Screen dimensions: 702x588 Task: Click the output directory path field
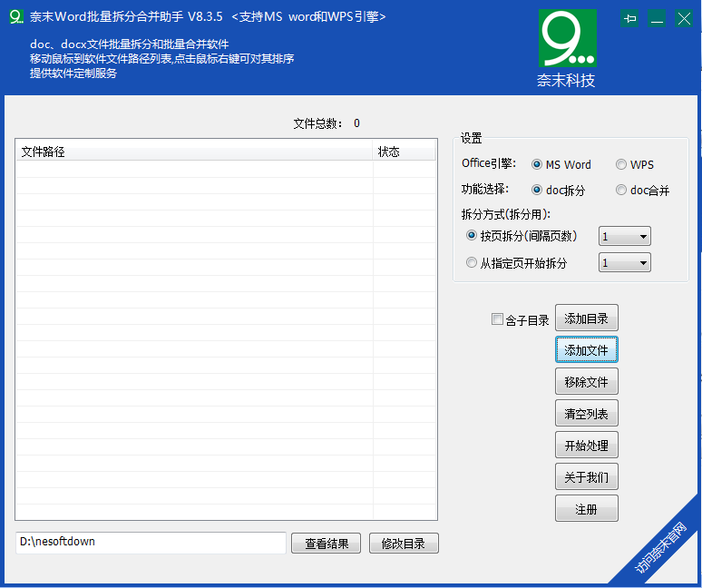151,542
